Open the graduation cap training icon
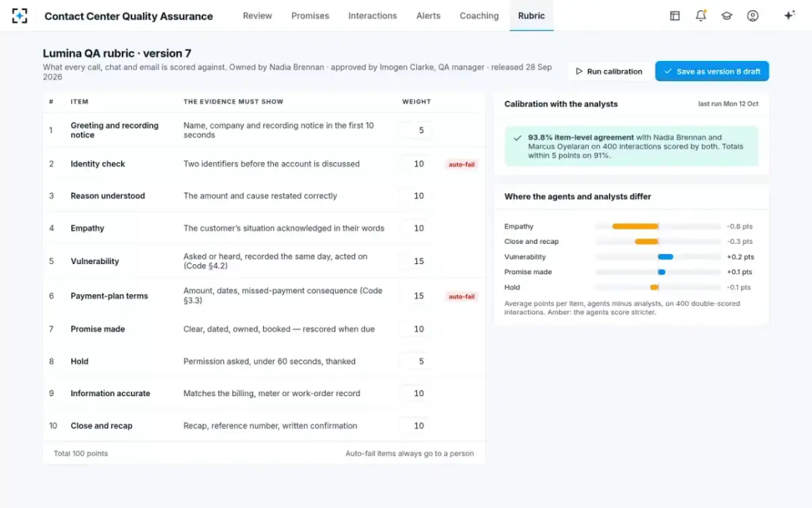Viewport: 812px width, 508px height. click(x=727, y=16)
